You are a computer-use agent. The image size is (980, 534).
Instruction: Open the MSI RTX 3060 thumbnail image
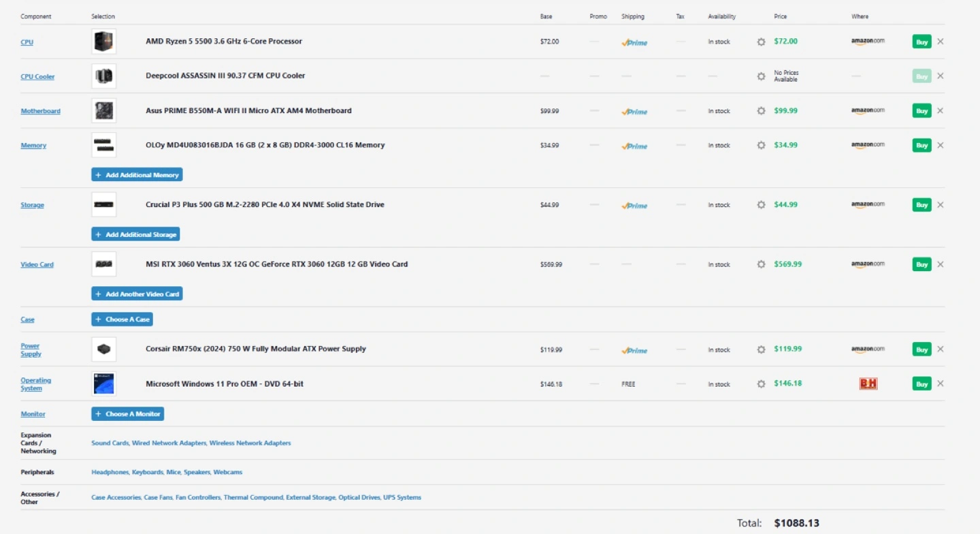tap(104, 264)
